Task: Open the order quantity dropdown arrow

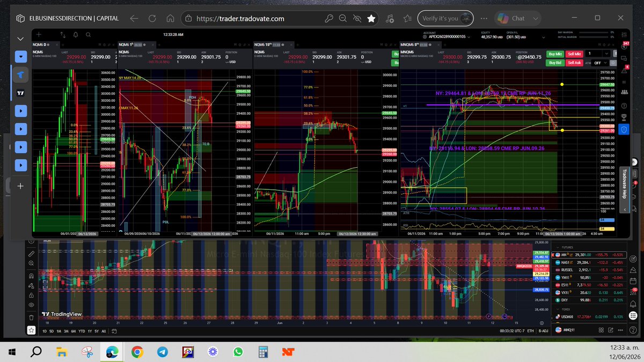Action: (x=607, y=54)
